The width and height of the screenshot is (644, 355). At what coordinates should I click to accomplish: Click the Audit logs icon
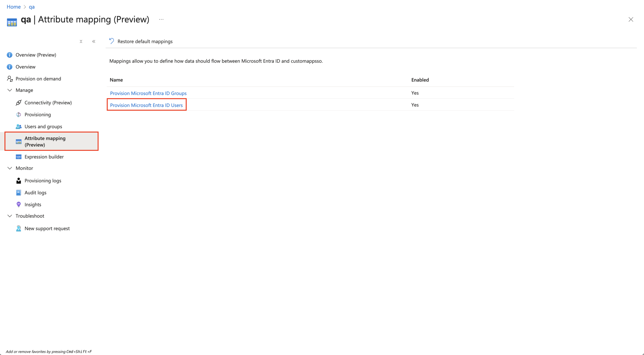[18, 193]
